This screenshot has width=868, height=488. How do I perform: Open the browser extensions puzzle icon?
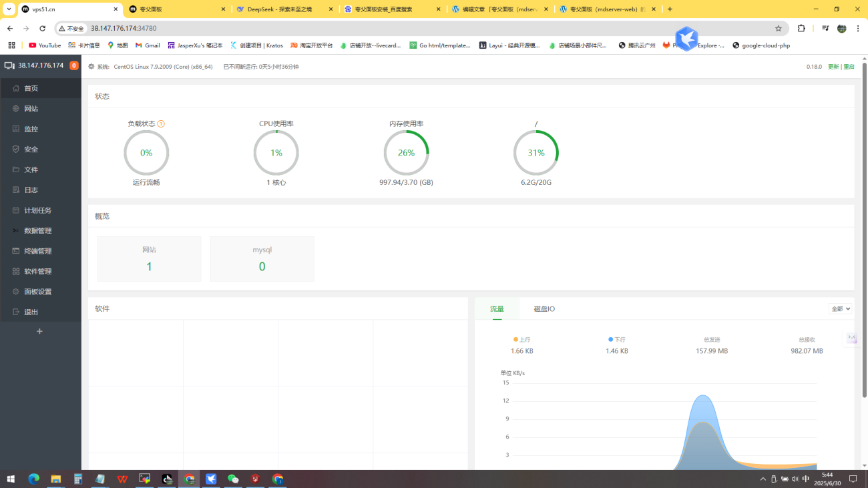[x=801, y=29]
